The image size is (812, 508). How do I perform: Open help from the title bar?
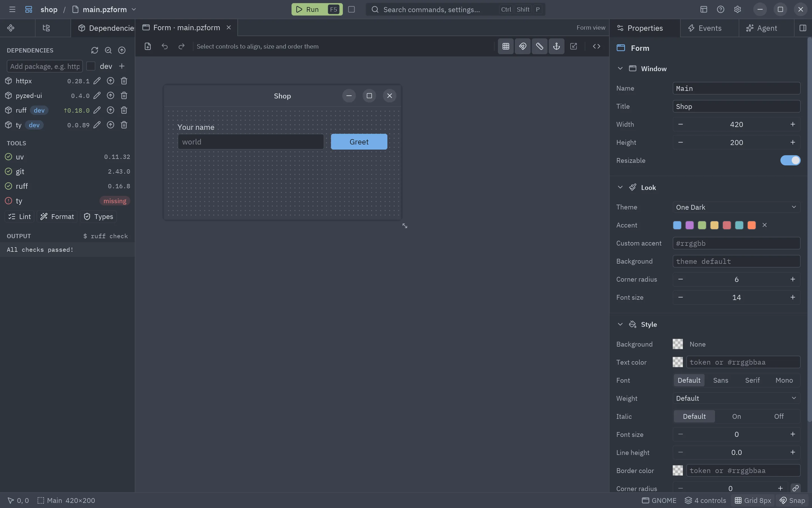click(720, 9)
